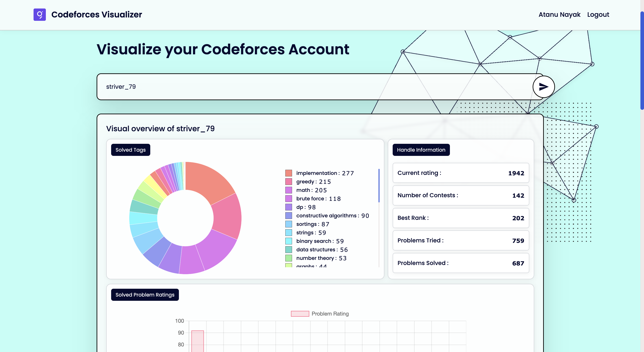Screen dimensions: 644x352
Task: Toggle the data structures legend swatch
Action: [x=288, y=250]
